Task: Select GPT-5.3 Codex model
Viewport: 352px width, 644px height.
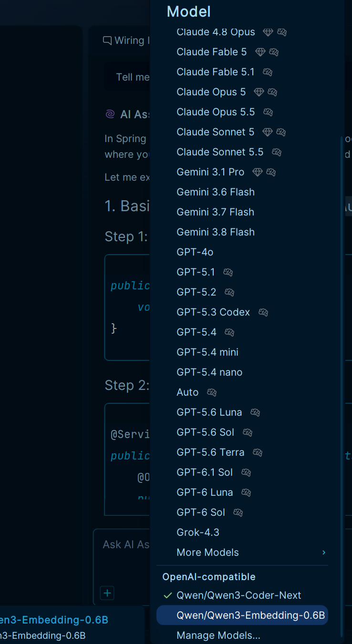Action: [242, 312]
